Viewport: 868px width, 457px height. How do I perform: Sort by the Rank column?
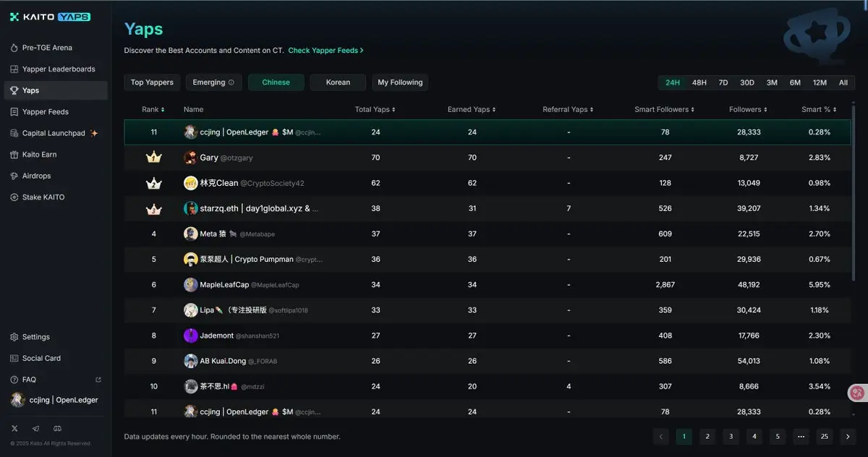tap(153, 109)
